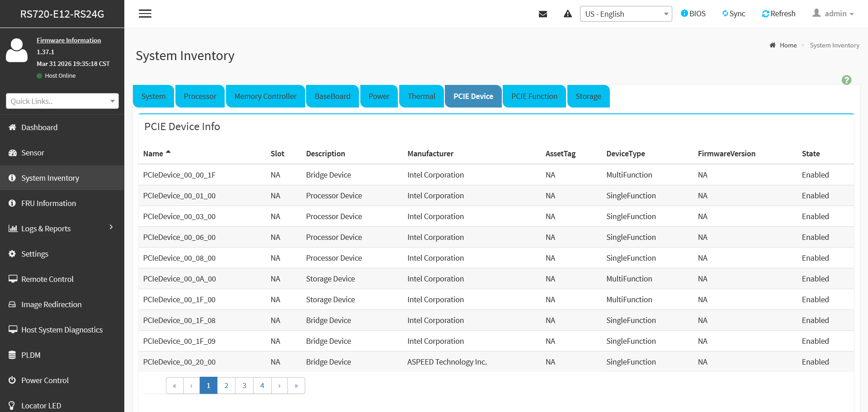Viewport: 868px width, 412px height.
Task: Click the Sensor gauge icon in sidebar
Action: click(12, 153)
